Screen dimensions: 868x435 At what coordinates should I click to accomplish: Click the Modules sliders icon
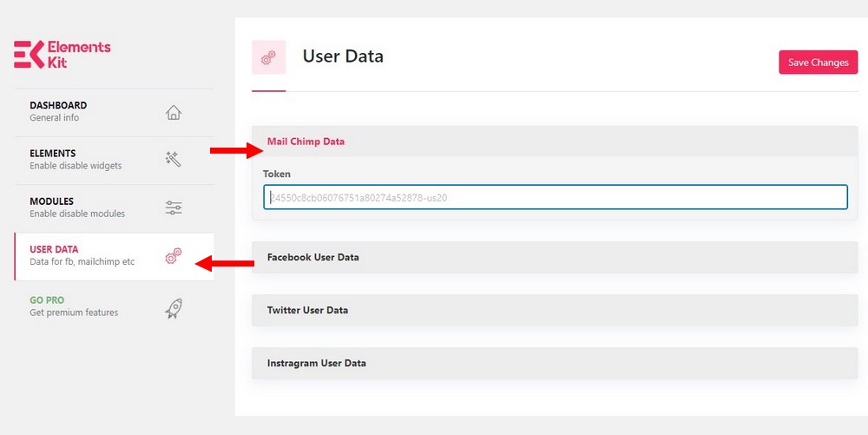(x=174, y=208)
